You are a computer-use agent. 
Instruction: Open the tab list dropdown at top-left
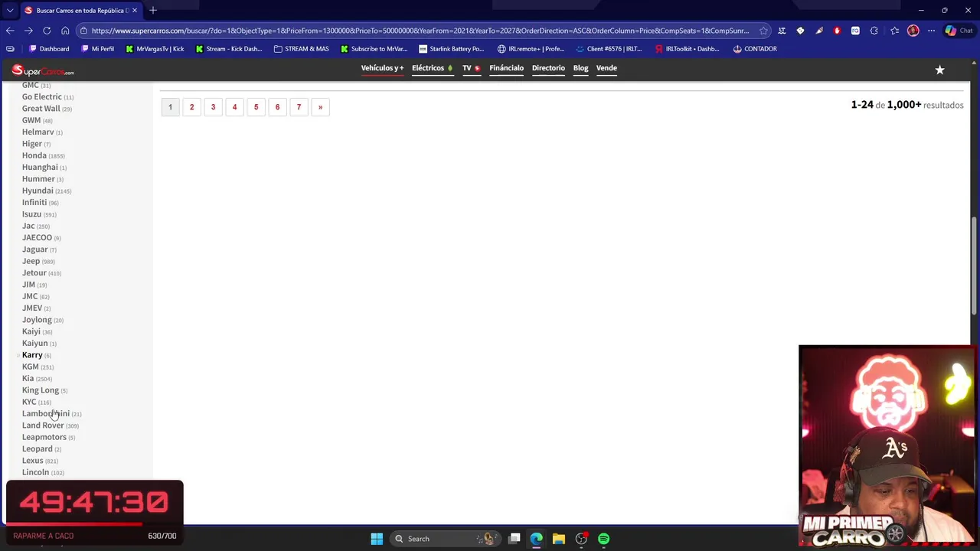(10, 10)
